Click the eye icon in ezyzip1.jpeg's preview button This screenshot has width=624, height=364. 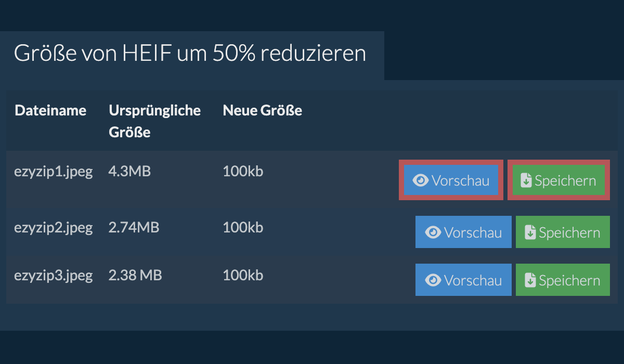click(421, 180)
